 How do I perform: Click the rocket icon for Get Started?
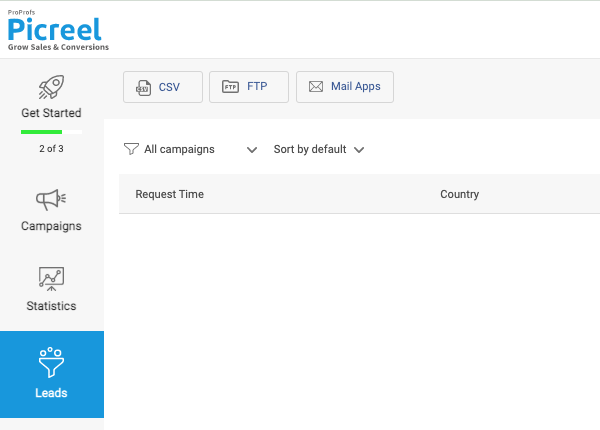click(51, 88)
